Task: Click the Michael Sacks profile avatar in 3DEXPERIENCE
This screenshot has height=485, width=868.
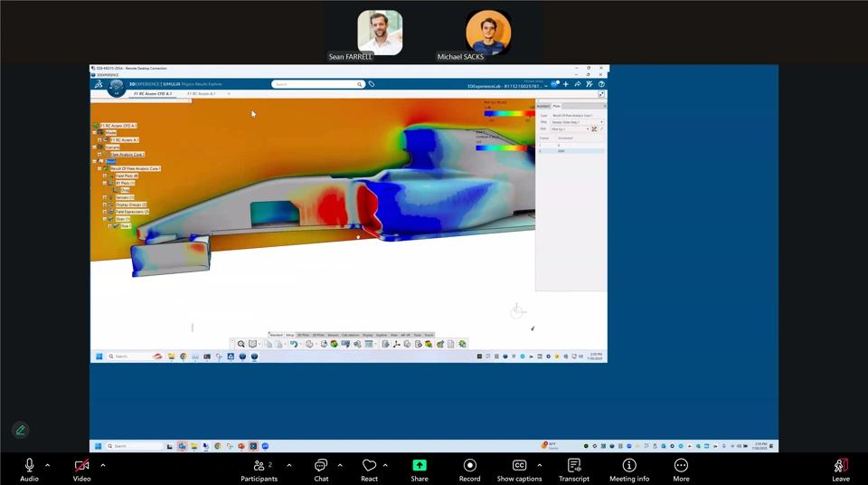Action: [554, 84]
